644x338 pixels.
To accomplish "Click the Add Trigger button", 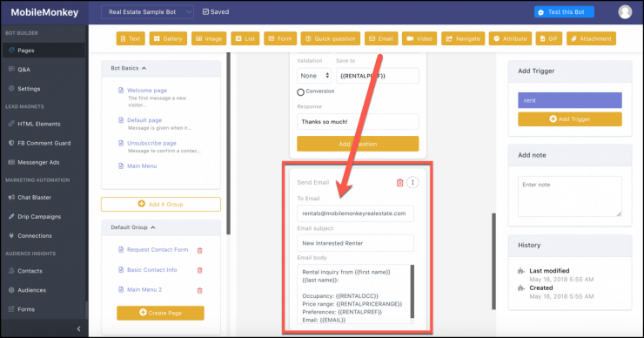I will click(x=570, y=119).
